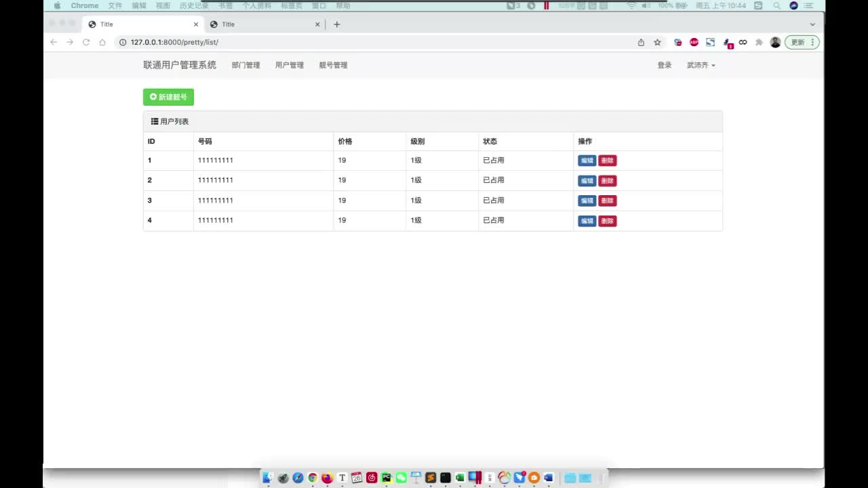Open the browser home page
This screenshot has width=868, height=488.
click(102, 42)
